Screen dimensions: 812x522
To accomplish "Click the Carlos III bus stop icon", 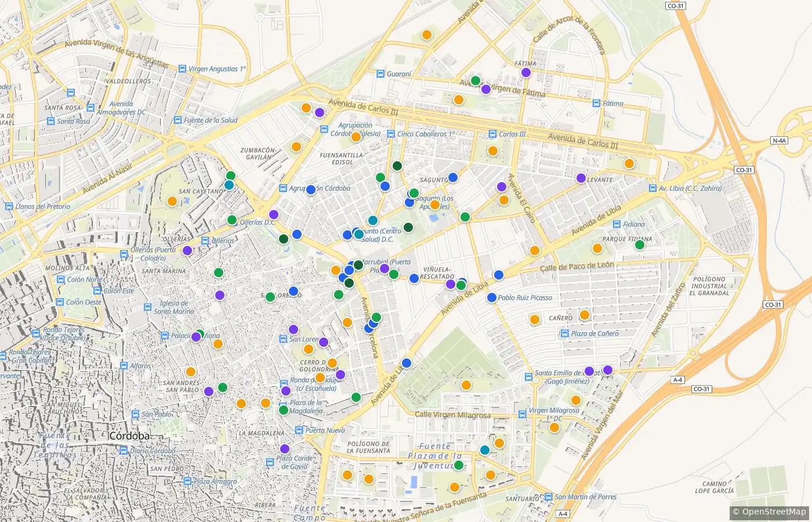I will coord(493,134).
